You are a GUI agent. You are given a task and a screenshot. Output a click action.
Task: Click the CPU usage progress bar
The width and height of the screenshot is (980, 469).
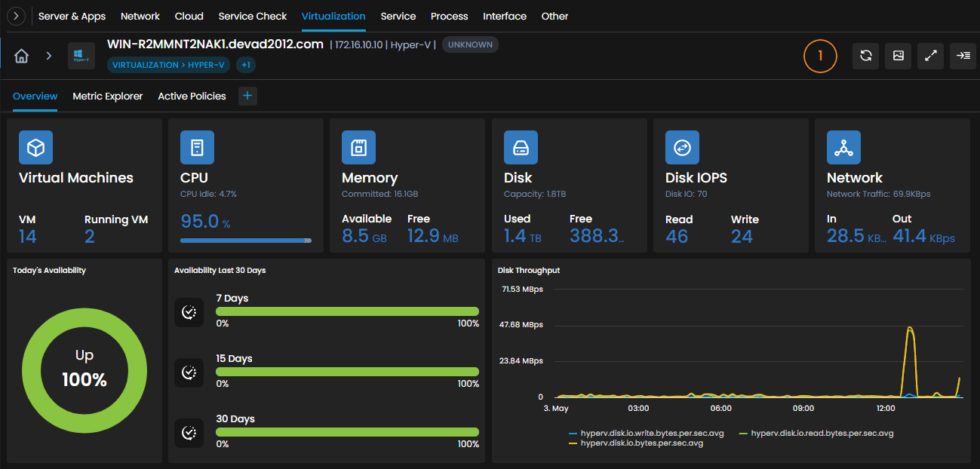(x=245, y=241)
